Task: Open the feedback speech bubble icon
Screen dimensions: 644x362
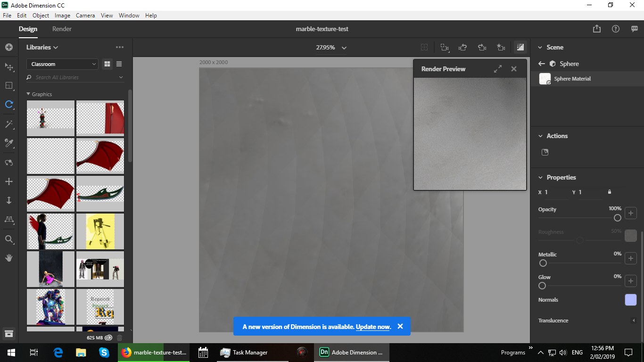Action: [635, 29]
